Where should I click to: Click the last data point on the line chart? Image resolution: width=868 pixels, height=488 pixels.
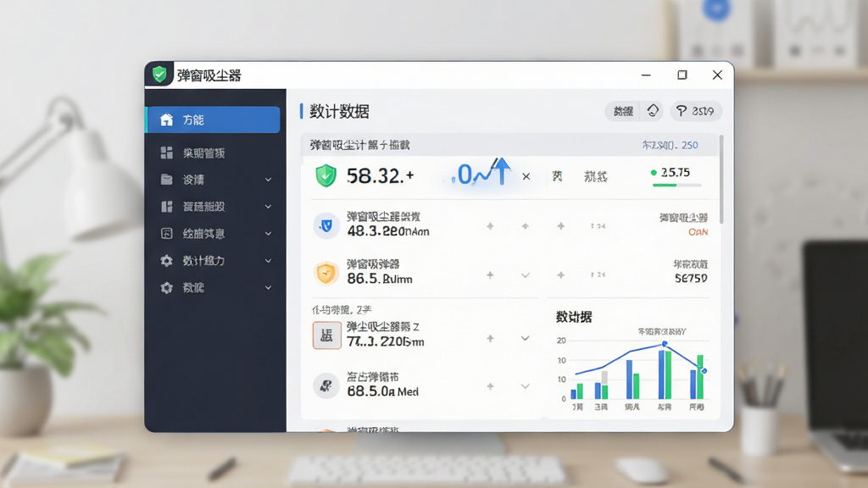pos(704,371)
